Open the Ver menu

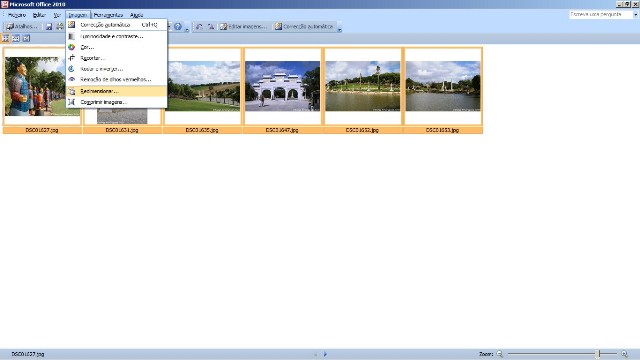click(x=57, y=15)
